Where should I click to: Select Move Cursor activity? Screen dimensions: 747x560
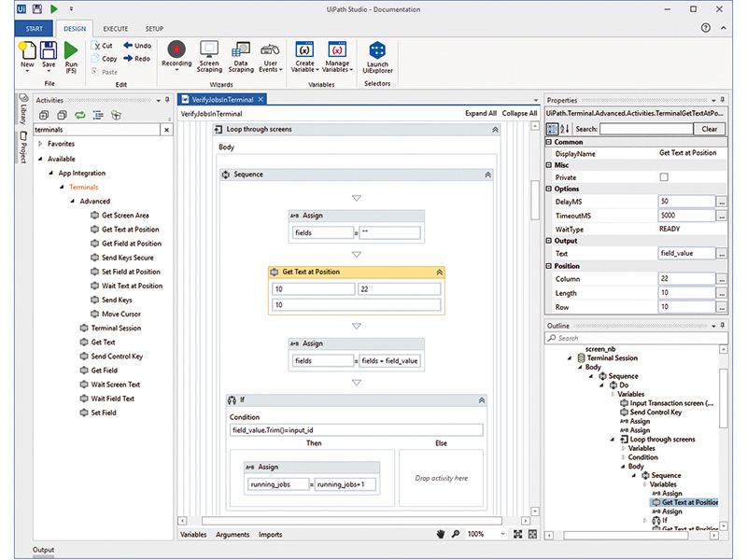tap(115, 314)
